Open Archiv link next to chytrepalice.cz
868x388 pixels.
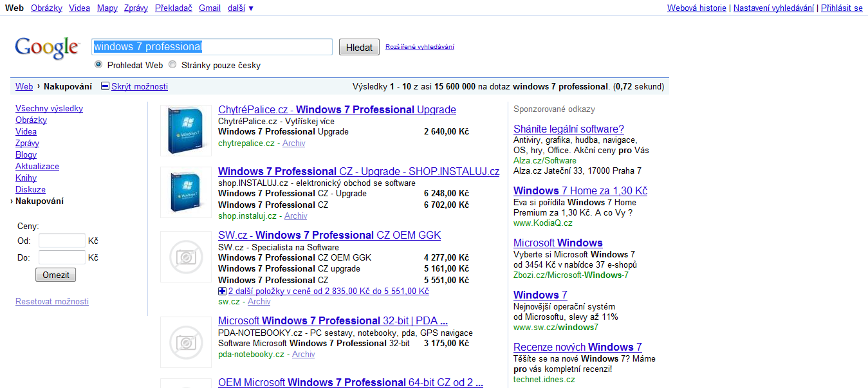tap(294, 143)
